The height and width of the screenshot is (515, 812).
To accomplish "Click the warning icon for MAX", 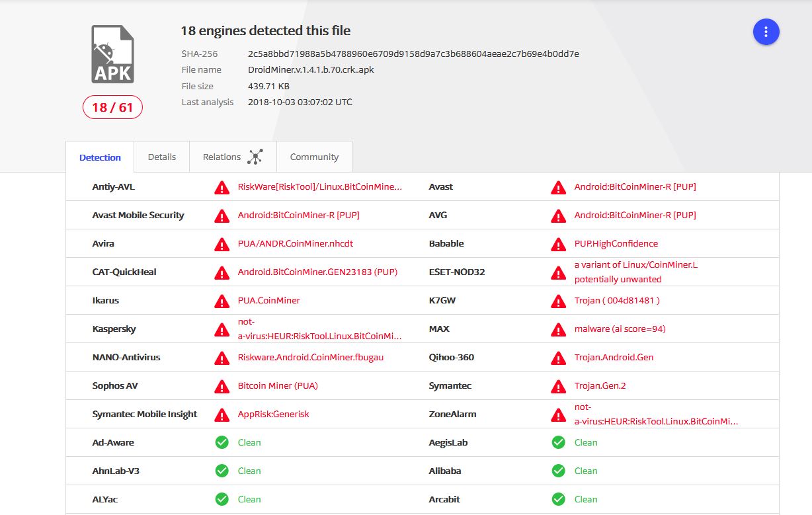I will tap(559, 329).
